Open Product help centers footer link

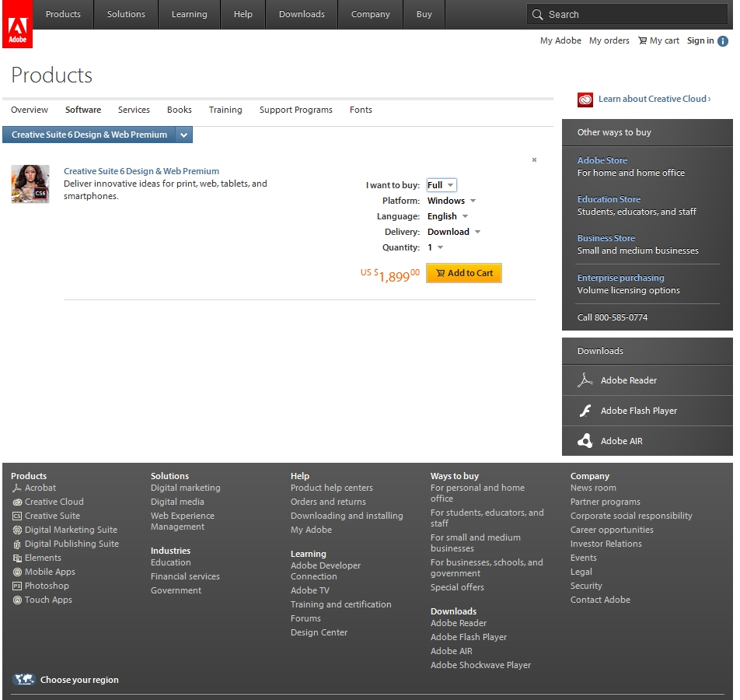(331, 488)
